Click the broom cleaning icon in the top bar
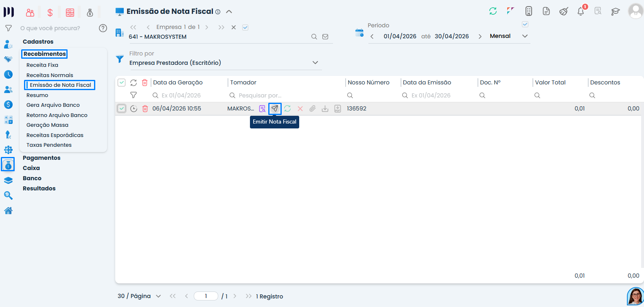Screen dimensions: 644x307 click(564, 11)
